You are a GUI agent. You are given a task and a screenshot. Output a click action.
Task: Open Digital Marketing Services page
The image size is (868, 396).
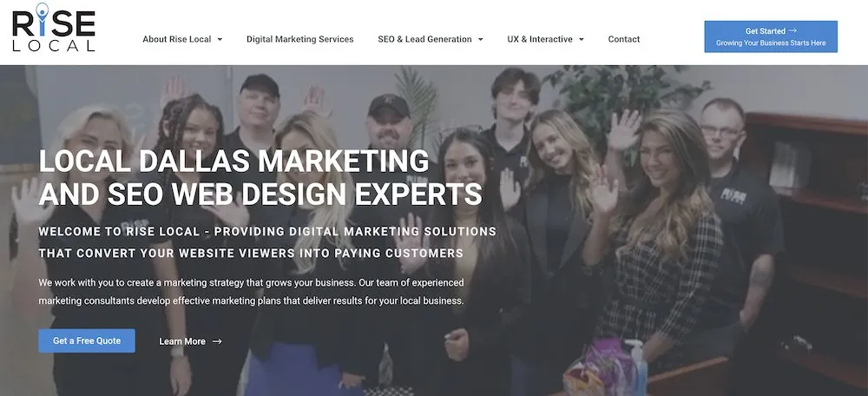300,39
